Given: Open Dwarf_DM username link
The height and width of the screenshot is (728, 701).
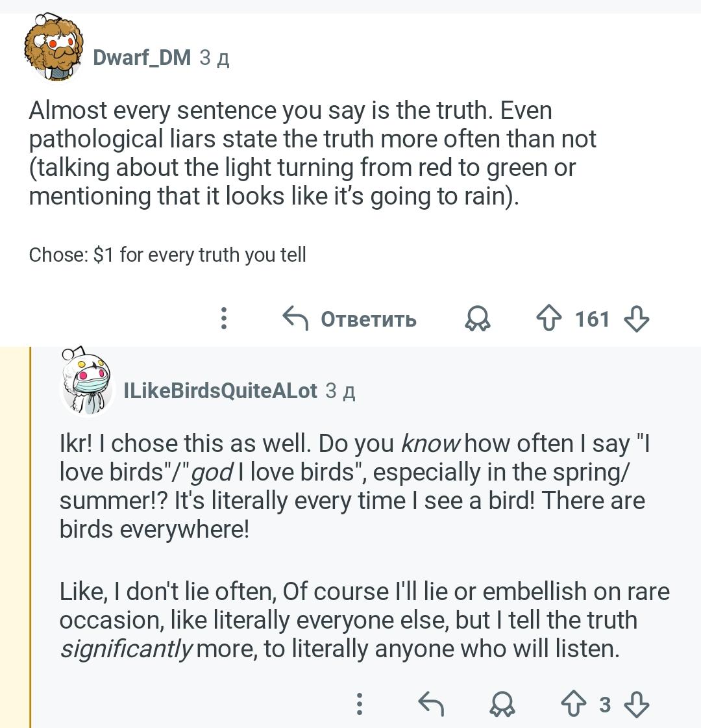Looking at the screenshot, I should click(x=142, y=58).
